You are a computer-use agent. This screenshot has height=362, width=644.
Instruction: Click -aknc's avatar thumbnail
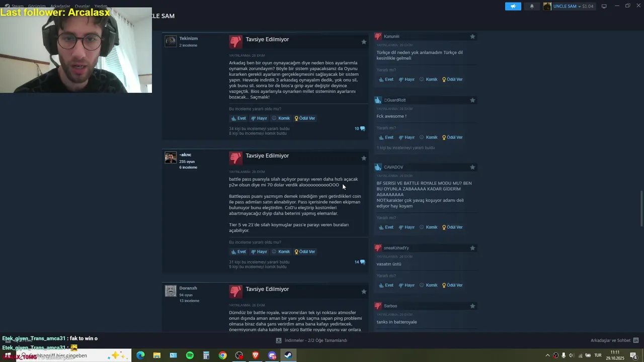coord(171,157)
